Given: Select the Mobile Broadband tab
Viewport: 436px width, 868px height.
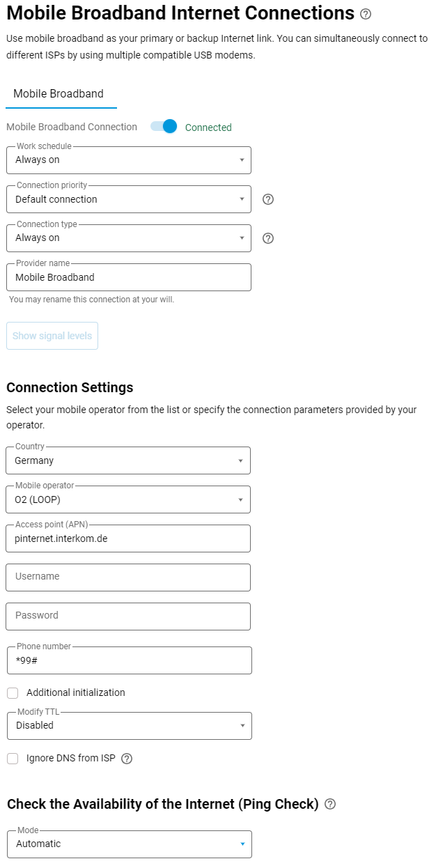Looking at the screenshot, I should tap(59, 94).
